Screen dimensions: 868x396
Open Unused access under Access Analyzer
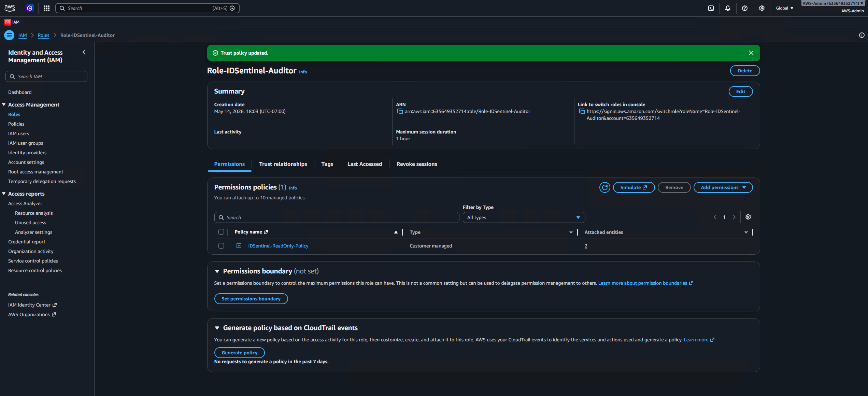tap(30, 223)
